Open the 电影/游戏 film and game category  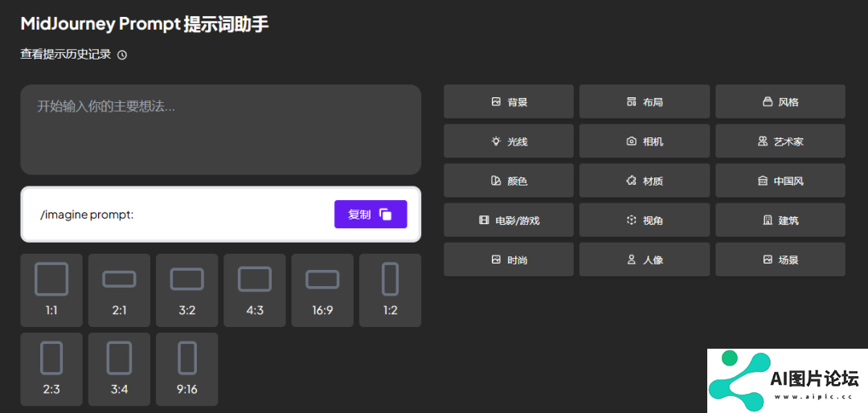pos(509,220)
